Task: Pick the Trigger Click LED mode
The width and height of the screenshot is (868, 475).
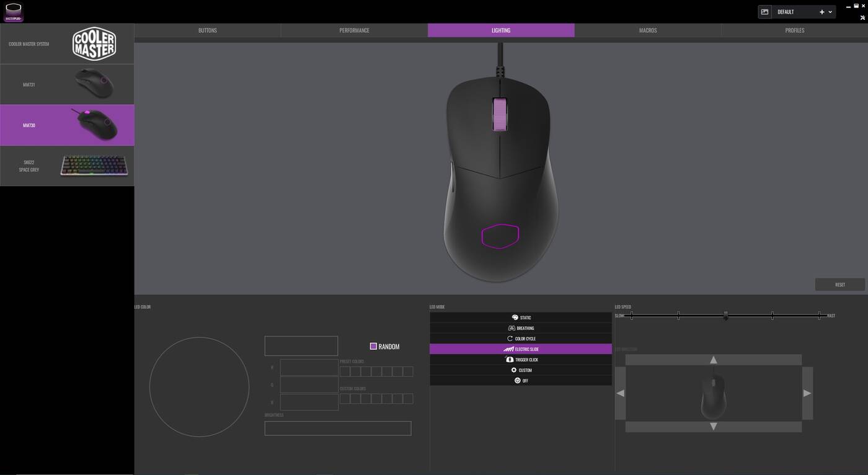Action: [520, 360]
